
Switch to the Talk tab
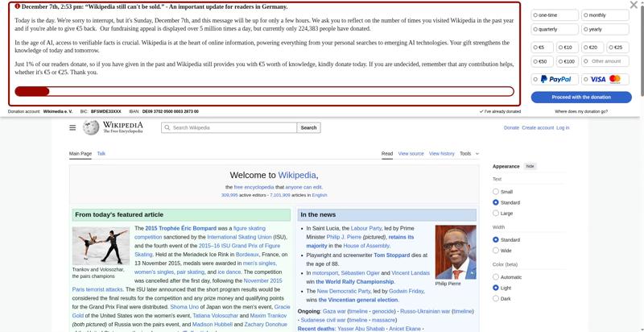101,153
